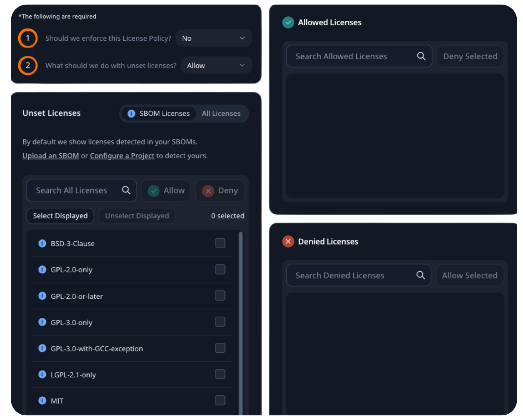The image size is (523, 420).
Task: Expand the Allow dropdown for unset licenses
Action: 216,65
